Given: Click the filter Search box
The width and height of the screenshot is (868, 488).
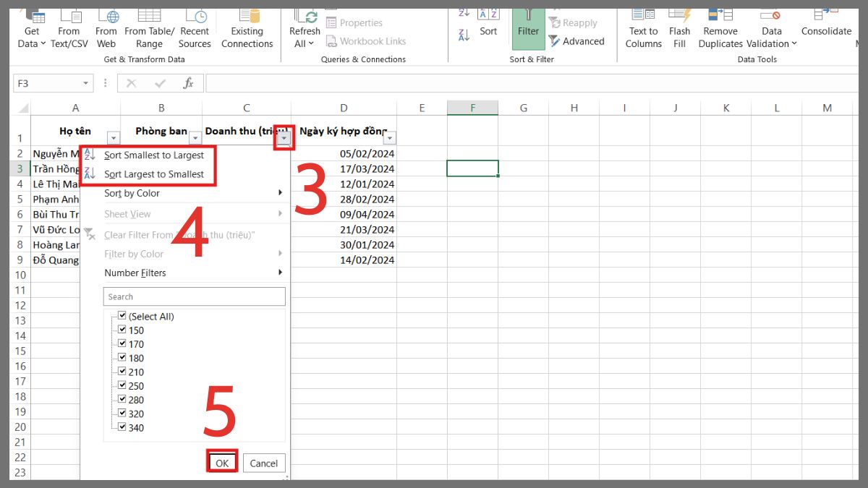Looking at the screenshot, I should [194, 296].
